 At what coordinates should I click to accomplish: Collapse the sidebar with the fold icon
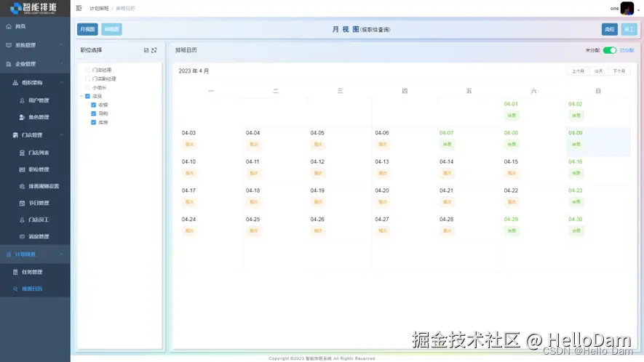click(79, 8)
